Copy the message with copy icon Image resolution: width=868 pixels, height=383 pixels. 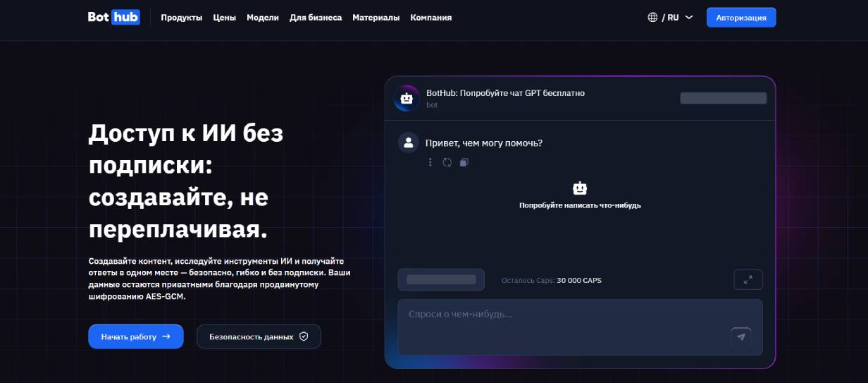(x=464, y=162)
